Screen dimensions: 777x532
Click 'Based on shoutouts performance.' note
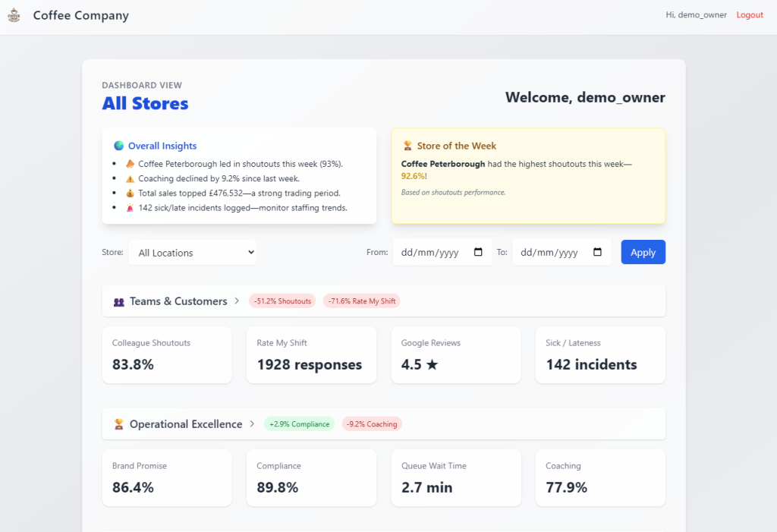tap(454, 192)
